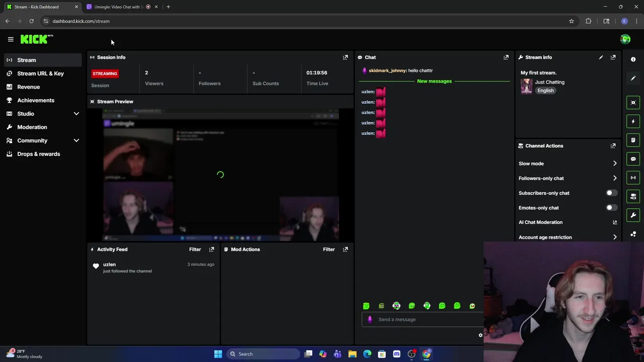This screenshot has width=644, height=362.
Task: Click the purple microphone icon in message box
Action: (x=370, y=319)
